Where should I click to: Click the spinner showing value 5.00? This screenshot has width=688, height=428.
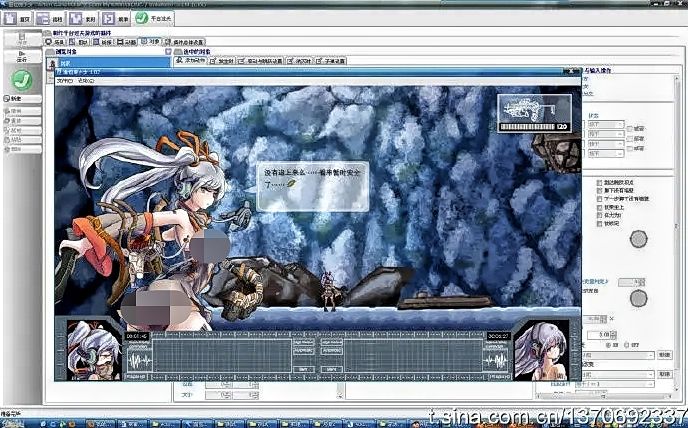coord(602,334)
